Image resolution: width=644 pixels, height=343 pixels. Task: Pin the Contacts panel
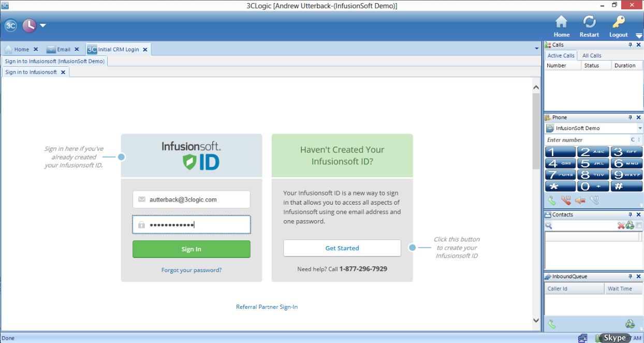coord(630,215)
